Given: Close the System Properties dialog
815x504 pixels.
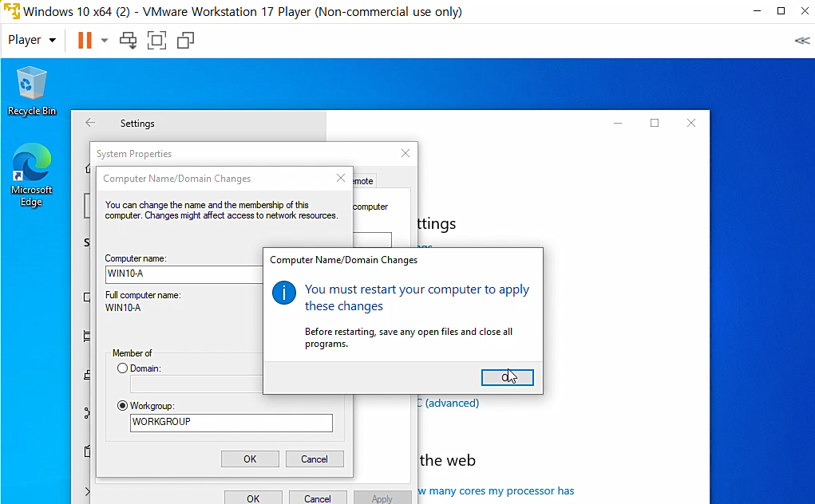Looking at the screenshot, I should [x=406, y=153].
